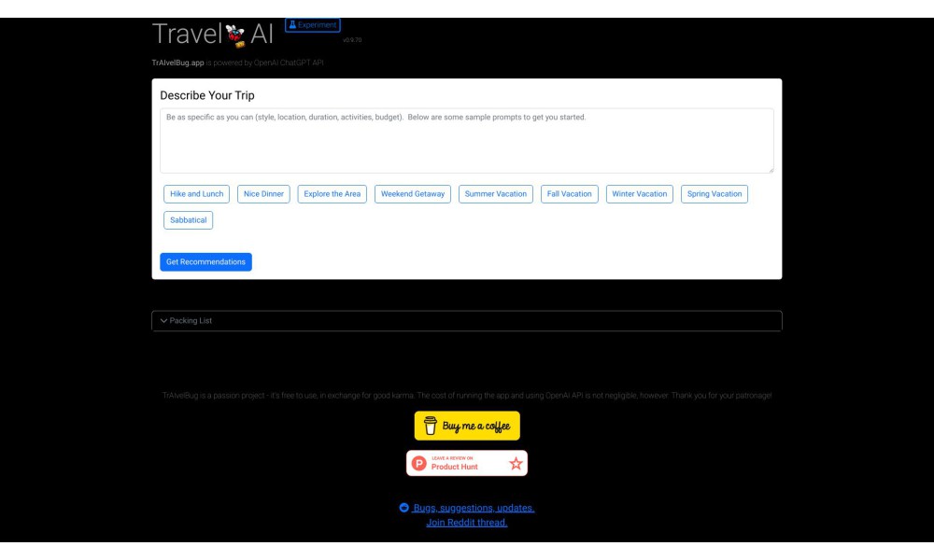Click the star icon on Product Hunt badge

click(x=516, y=464)
